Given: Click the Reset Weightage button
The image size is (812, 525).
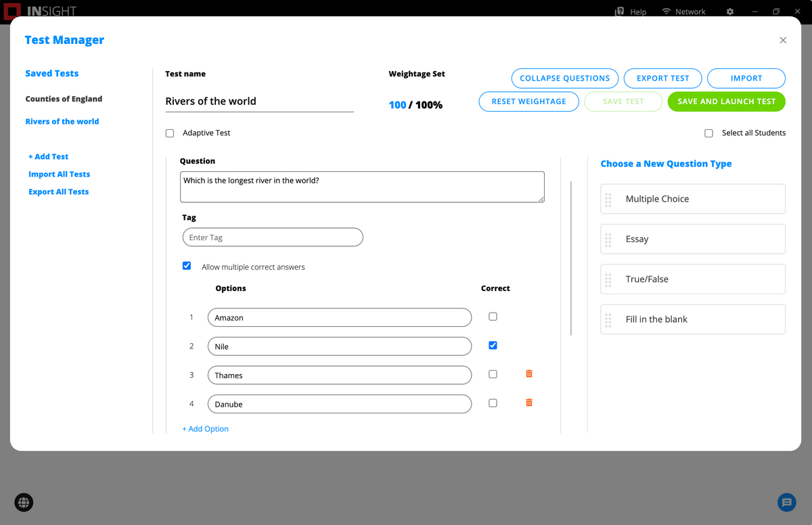Looking at the screenshot, I should [529, 101].
